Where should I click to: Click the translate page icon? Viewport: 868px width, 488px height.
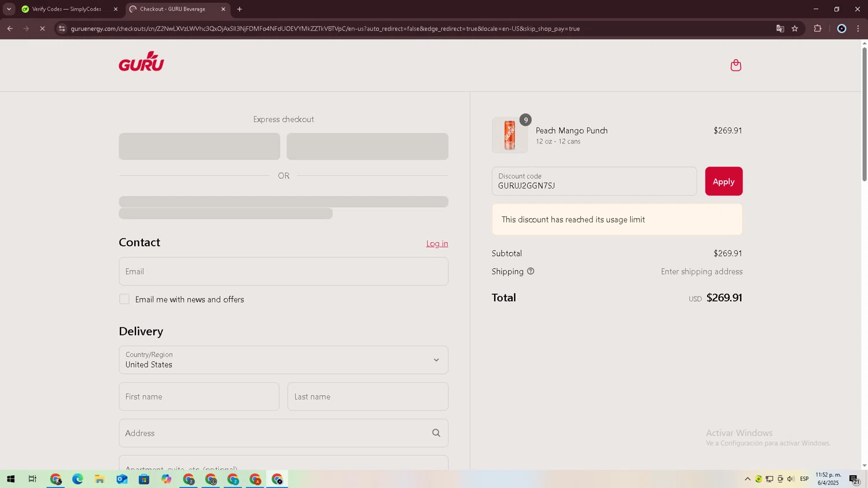point(780,28)
